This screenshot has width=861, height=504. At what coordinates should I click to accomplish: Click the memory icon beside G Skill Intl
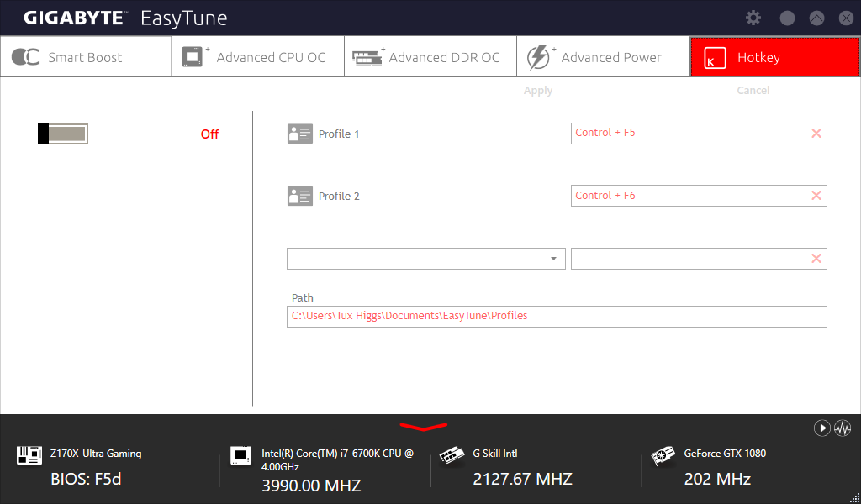(x=452, y=456)
